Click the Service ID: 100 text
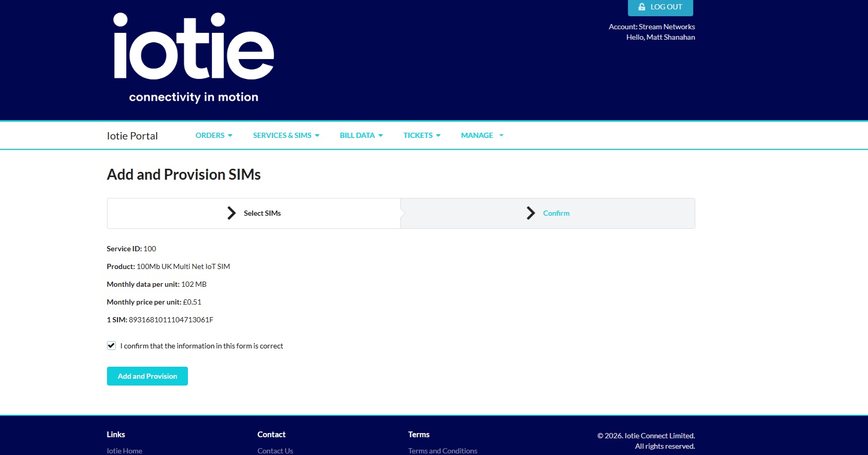 click(x=132, y=249)
